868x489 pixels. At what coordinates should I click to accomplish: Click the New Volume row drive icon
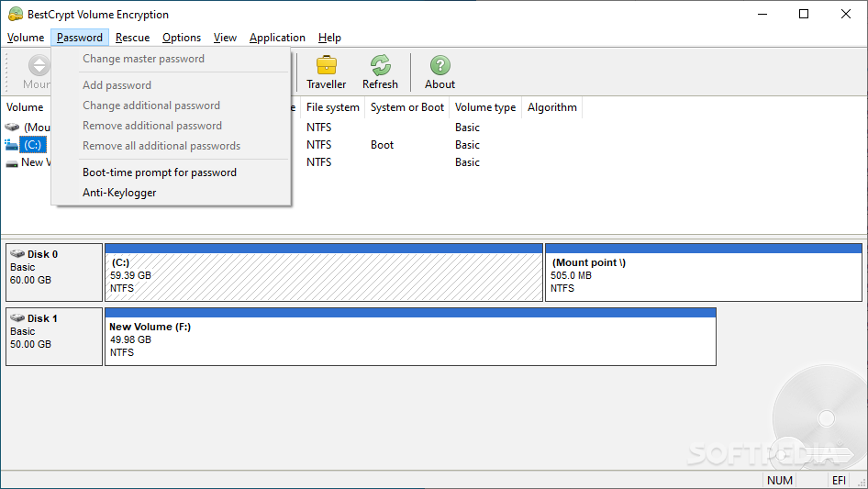(x=12, y=162)
